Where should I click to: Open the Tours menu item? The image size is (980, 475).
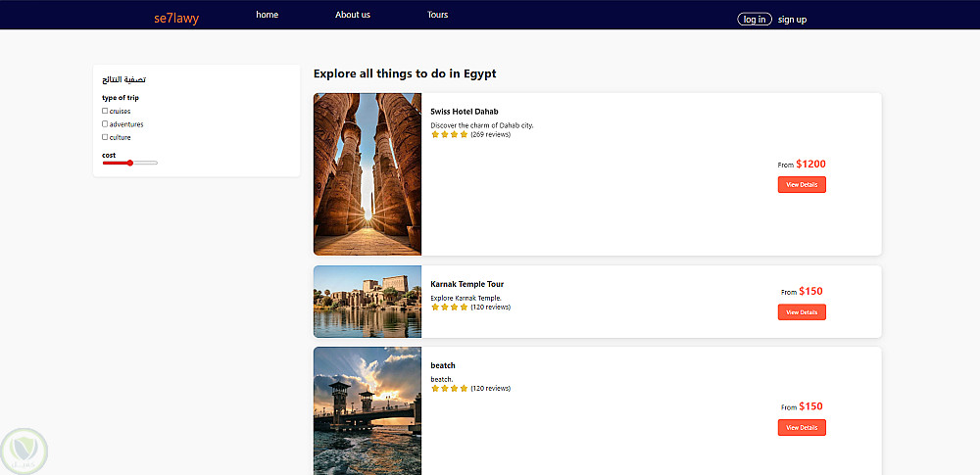click(x=437, y=15)
